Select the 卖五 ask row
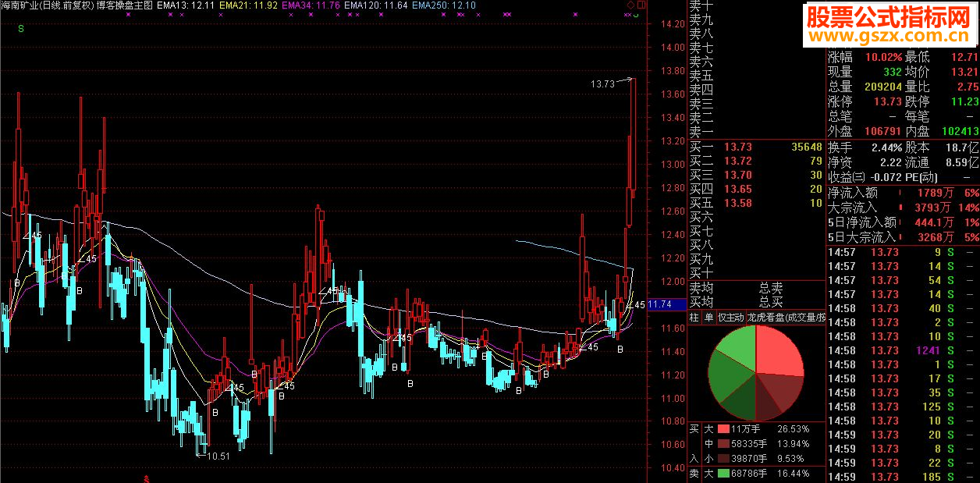Image resolution: width=980 pixels, height=483 pixels. click(755, 76)
